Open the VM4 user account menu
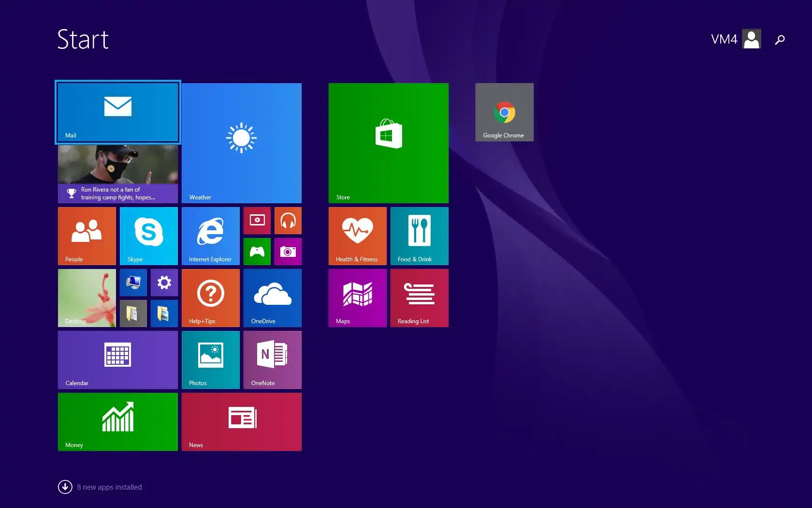 click(736, 39)
